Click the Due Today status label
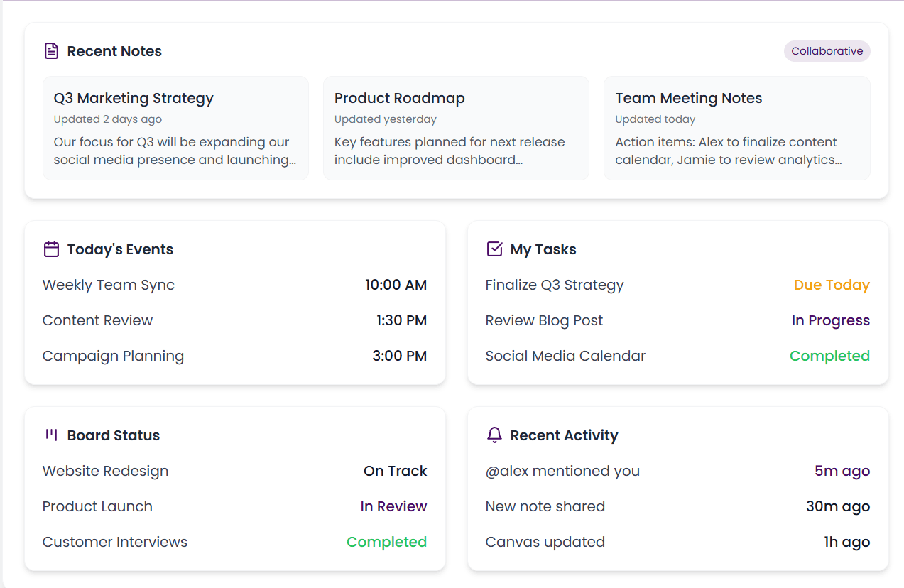The image size is (904, 588). [832, 285]
